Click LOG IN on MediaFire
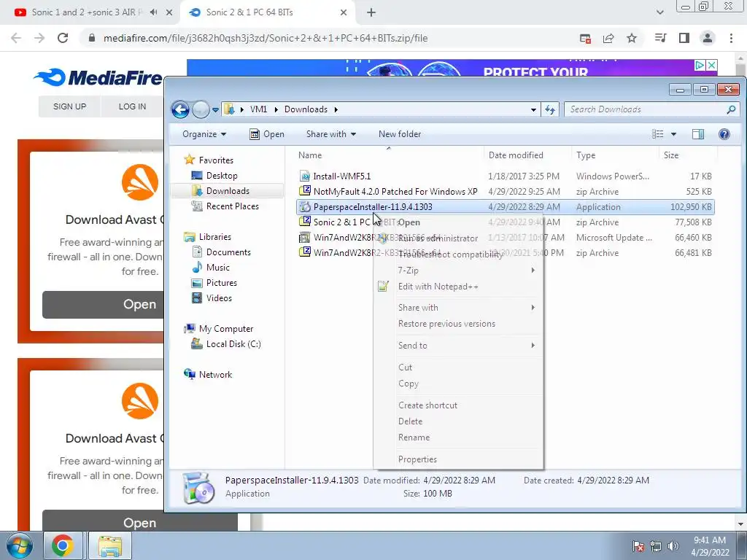747x560 pixels. pos(132,106)
